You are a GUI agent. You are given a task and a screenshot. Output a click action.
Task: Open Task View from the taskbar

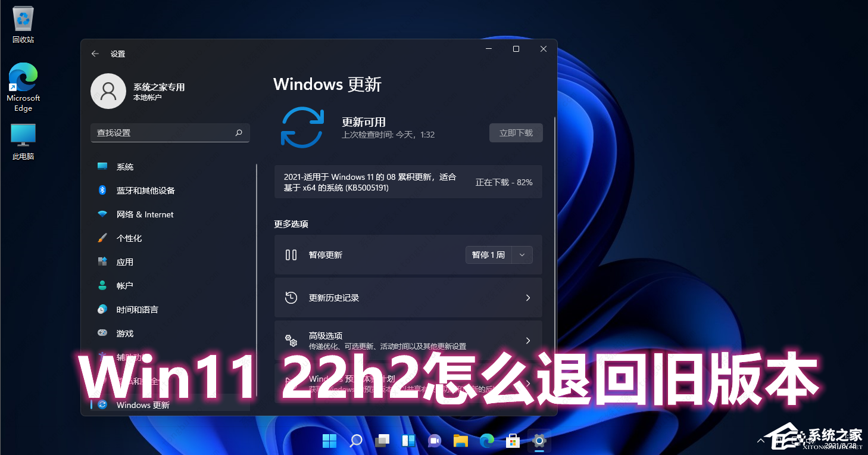click(x=382, y=441)
